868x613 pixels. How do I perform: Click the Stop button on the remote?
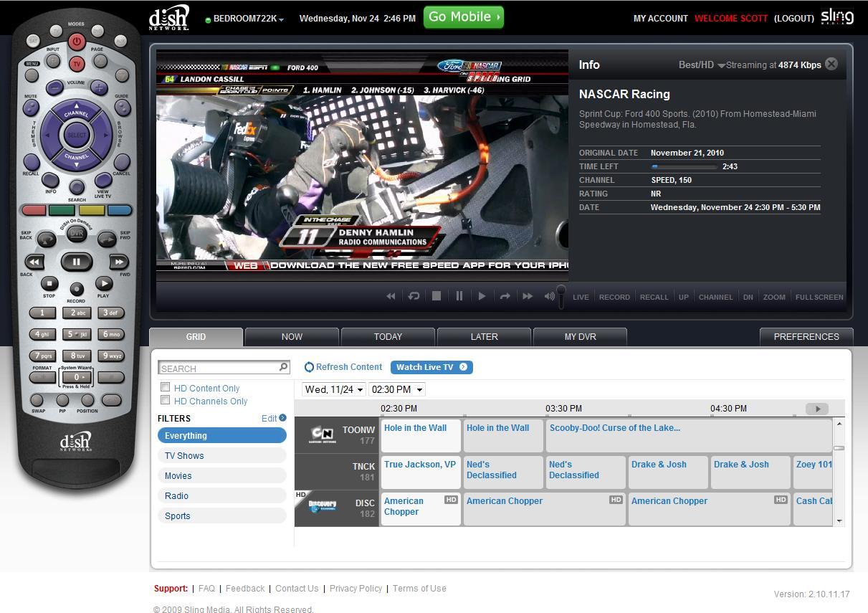[49, 284]
